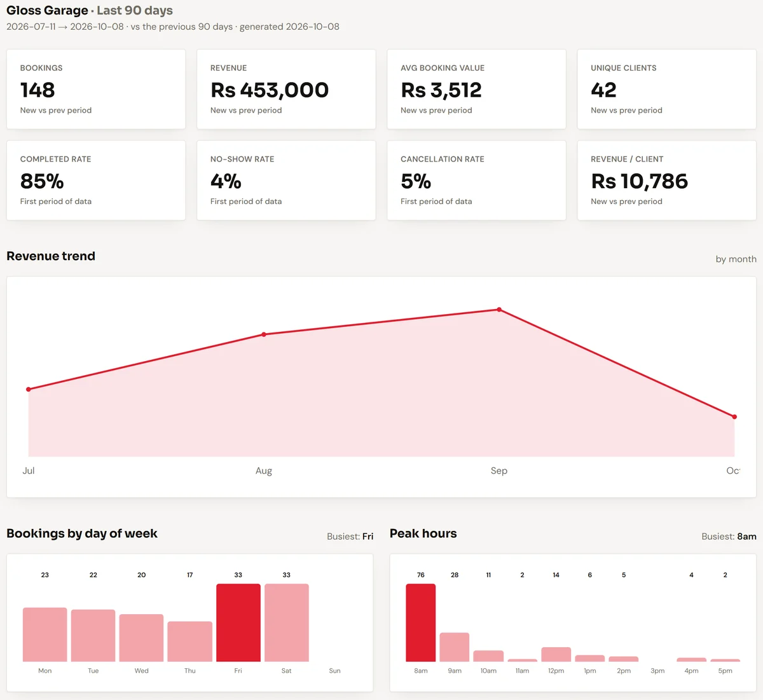This screenshot has height=700, width=763.
Task: Click the "Busiest: 8am" label
Action: (x=729, y=537)
